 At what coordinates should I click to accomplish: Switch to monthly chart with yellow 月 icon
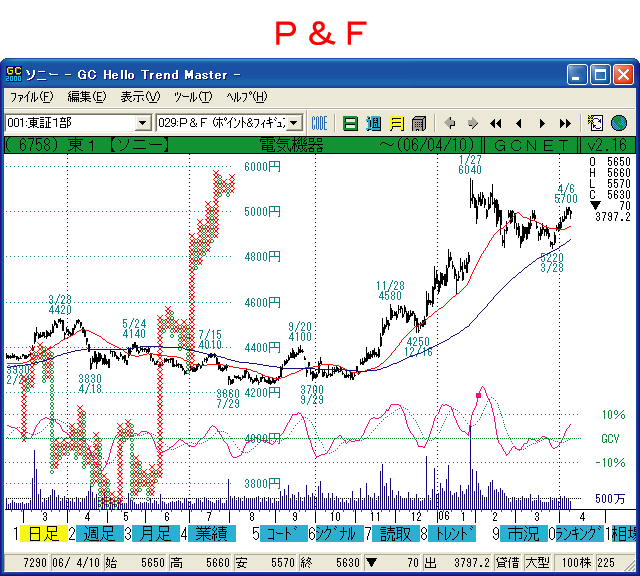(x=396, y=123)
